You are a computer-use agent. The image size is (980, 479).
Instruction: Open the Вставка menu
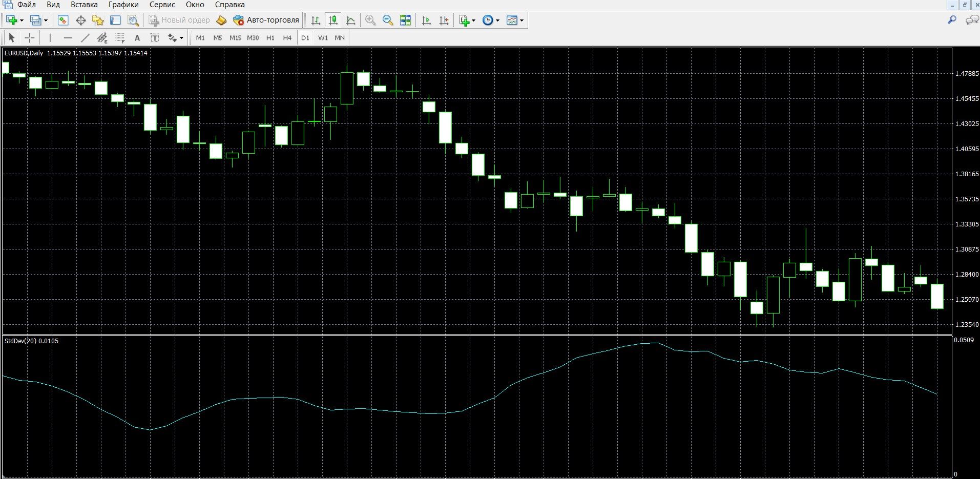pos(84,5)
